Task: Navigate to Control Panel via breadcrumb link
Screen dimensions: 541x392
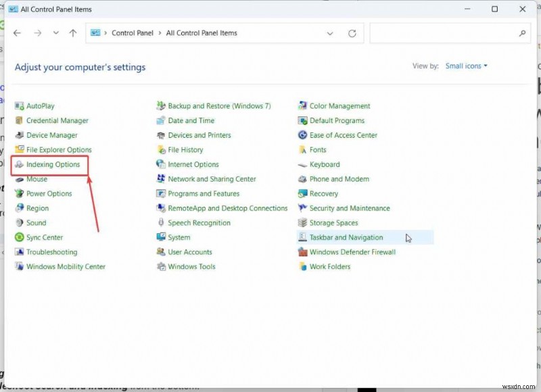Action: tap(133, 32)
